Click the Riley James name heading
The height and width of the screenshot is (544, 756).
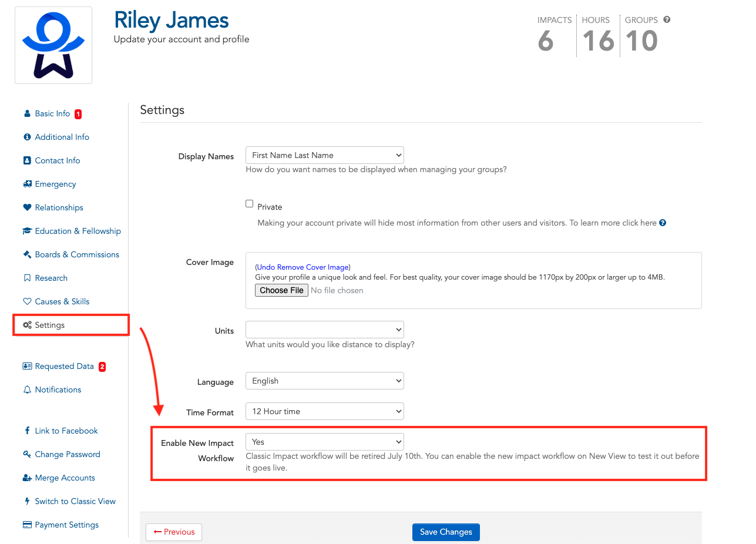(x=171, y=20)
